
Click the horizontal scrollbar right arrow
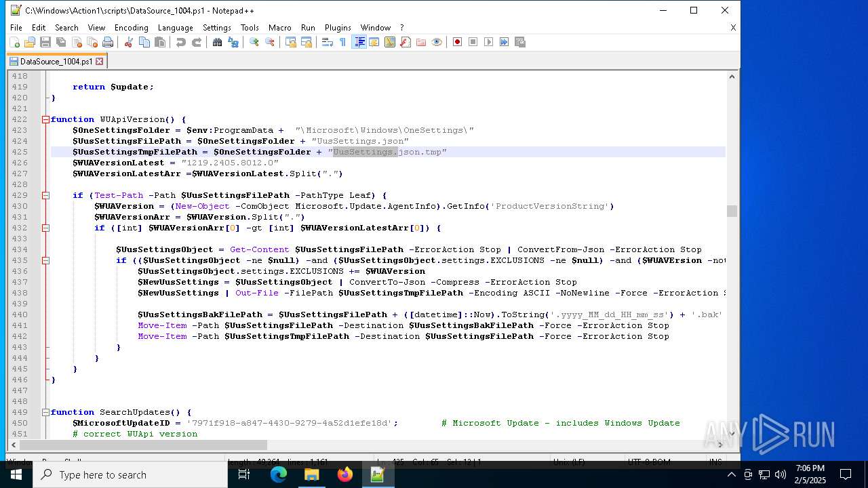(720, 445)
